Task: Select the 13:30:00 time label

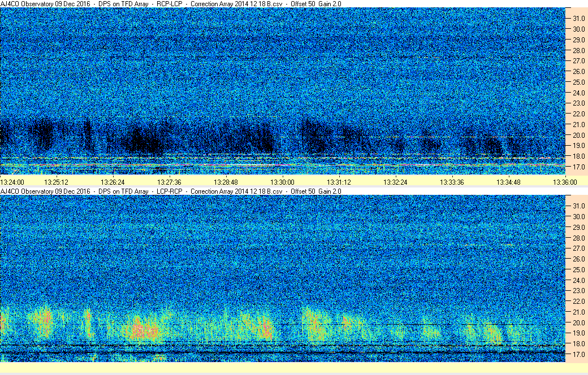Action: [282, 182]
